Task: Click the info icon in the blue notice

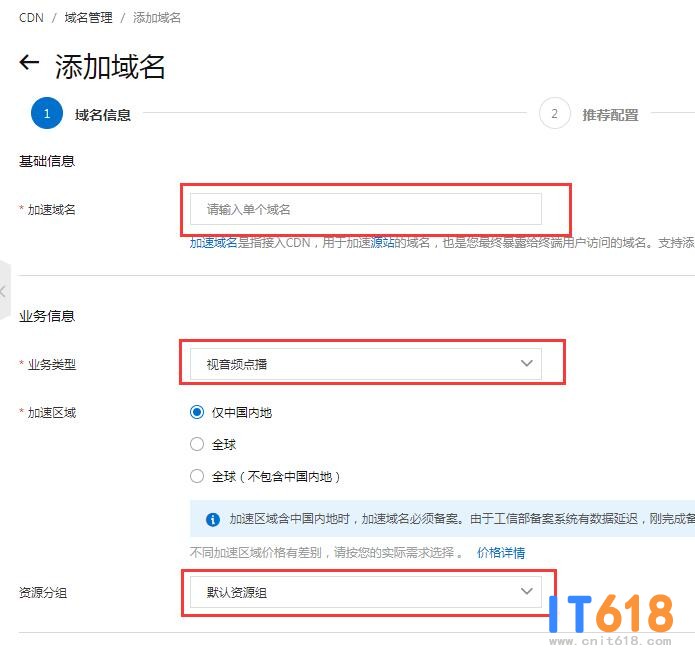Action: point(213,519)
